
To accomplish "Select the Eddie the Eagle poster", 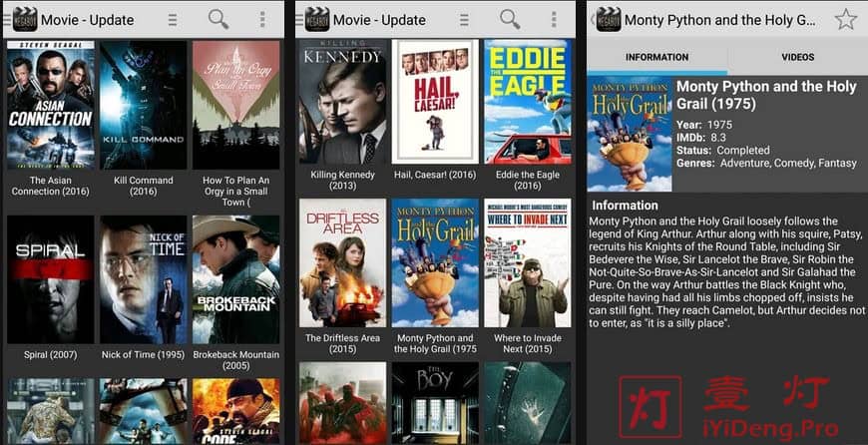I will point(527,101).
